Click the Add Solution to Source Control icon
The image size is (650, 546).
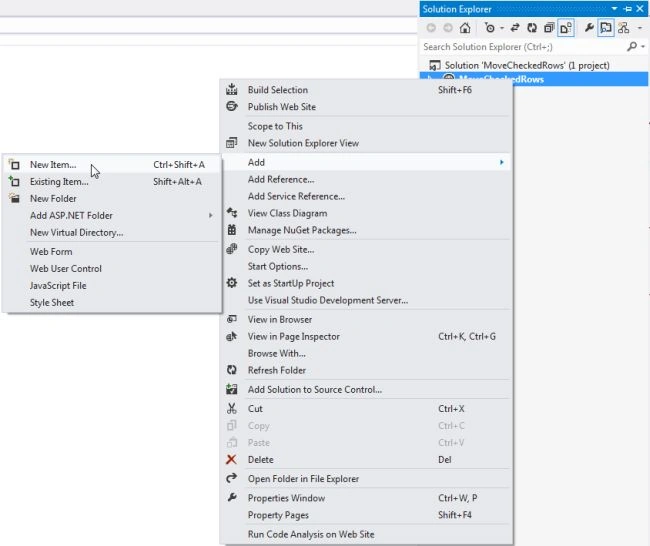click(232, 389)
